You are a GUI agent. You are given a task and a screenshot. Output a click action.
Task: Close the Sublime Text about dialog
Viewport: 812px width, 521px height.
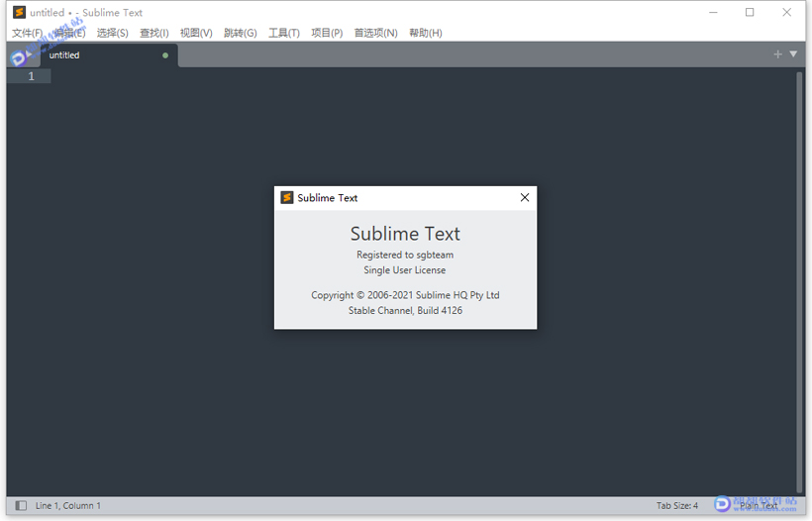[x=525, y=198]
